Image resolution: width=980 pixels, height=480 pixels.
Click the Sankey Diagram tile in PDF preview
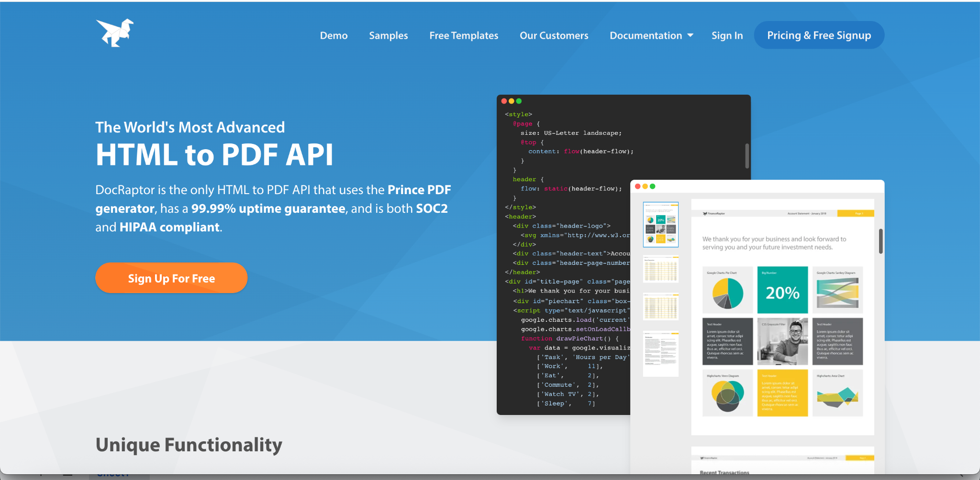coord(837,290)
